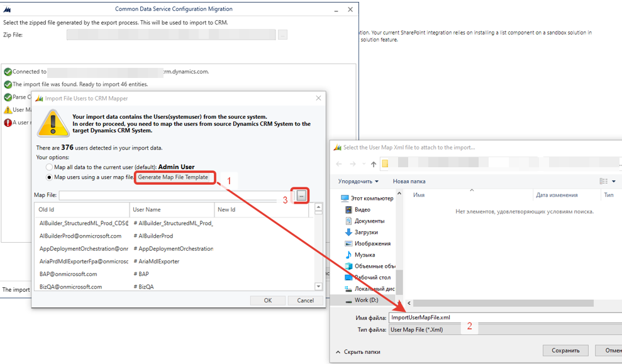Open the Загрузки folder
The height and width of the screenshot is (364, 622).
(362, 232)
